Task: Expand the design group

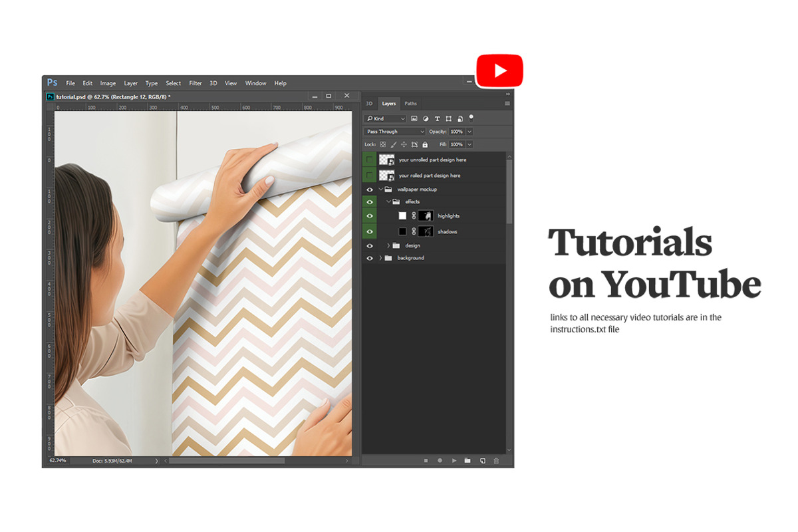Action: 388,245
